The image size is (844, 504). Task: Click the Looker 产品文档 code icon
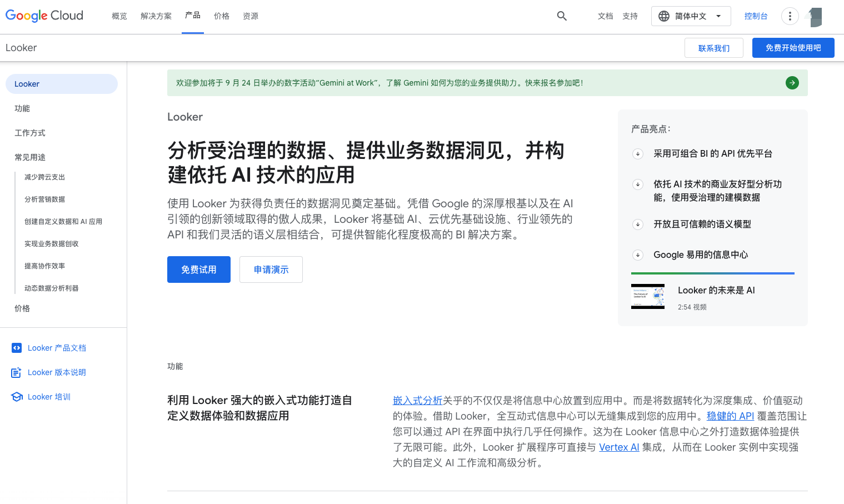17,348
